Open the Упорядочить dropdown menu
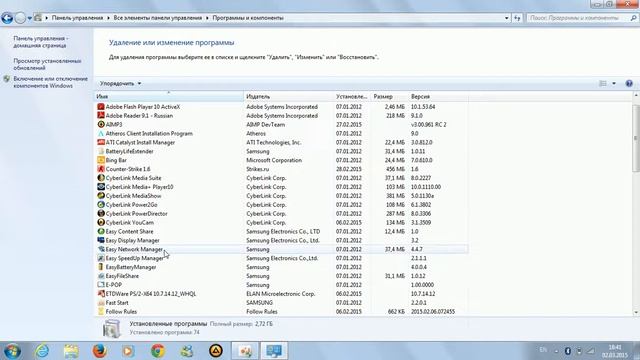The width and height of the screenshot is (640, 360). click(120, 83)
